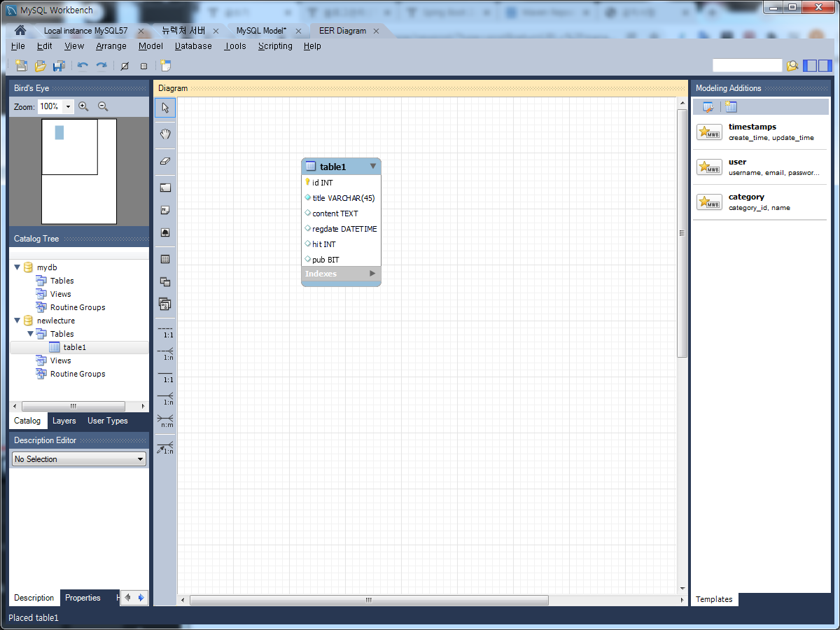Collapse the newlecture schema node
Viewport: 840px width, 630px height.
(x=17, y=321)
